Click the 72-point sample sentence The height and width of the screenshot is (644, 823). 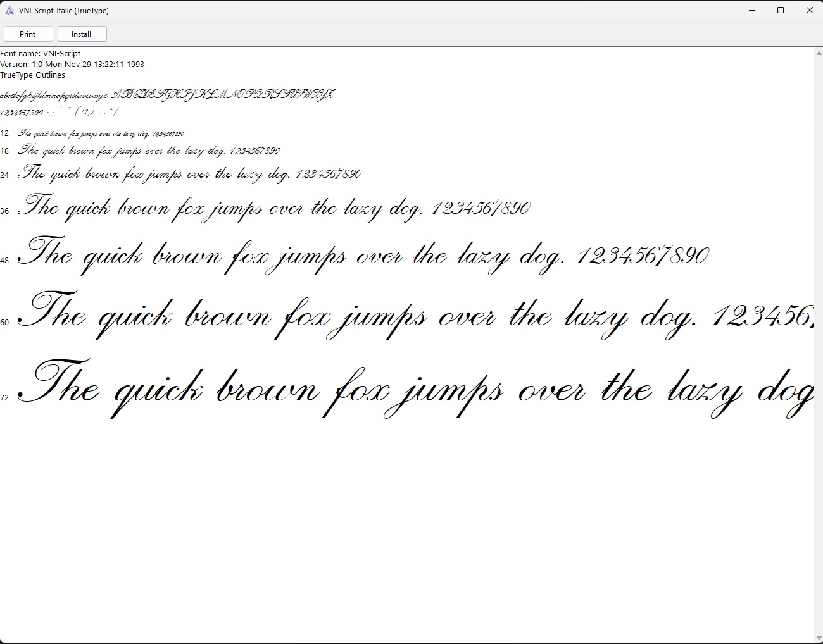click(x=415, y=388)
